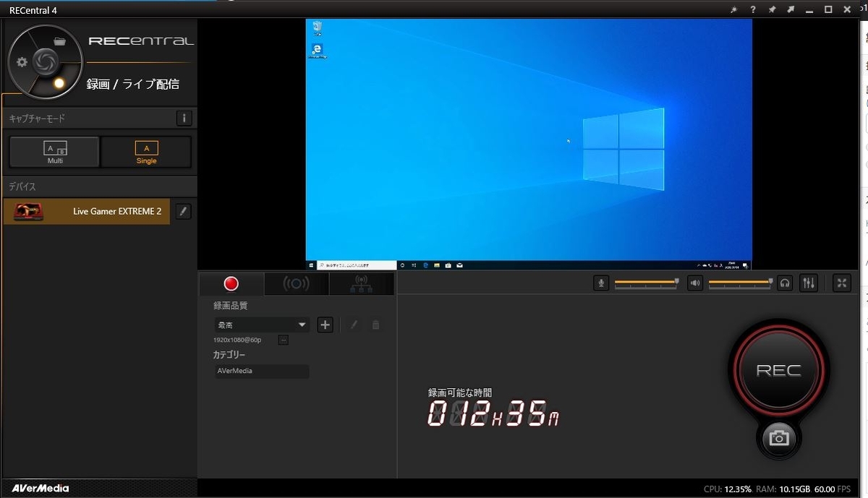868x498 pixels.
Task: Enter fullscreen preview mode
Action: [842, 283]
